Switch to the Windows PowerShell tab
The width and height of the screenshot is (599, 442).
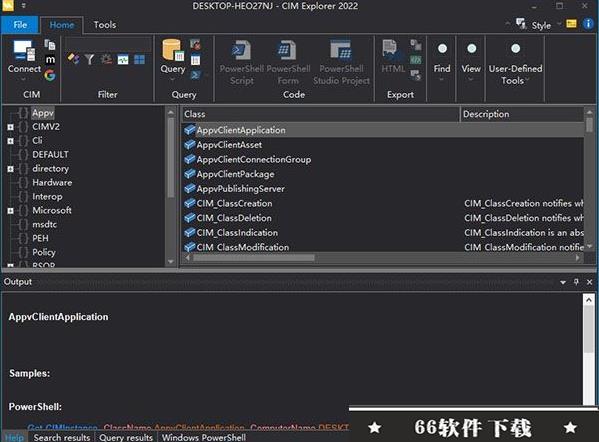204,437
